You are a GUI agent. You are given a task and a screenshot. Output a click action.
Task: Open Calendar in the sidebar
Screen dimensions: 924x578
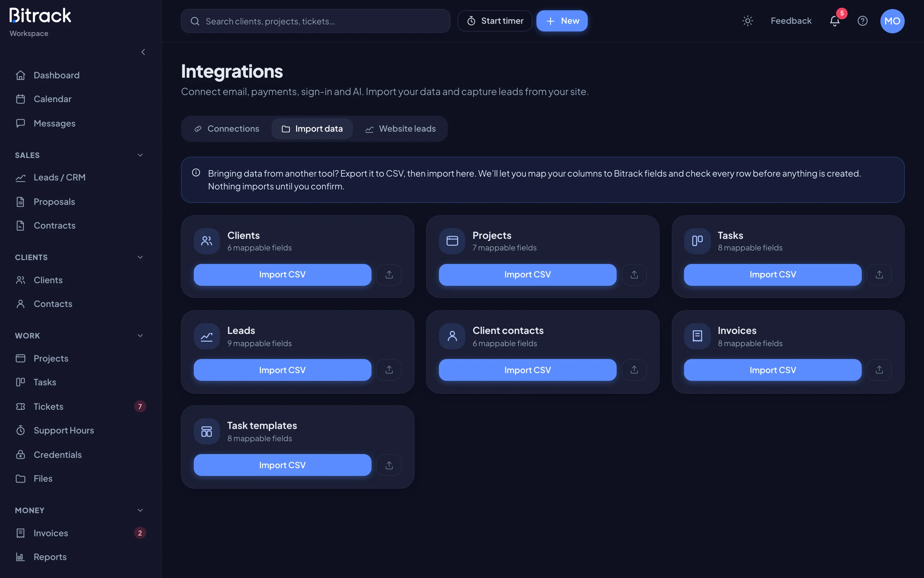pyautogui.click(x=80, y=99)
